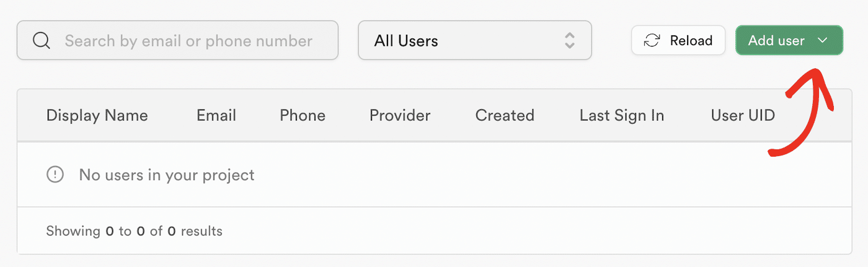Click the Reload circular arrows icon

tap(652, 41)
